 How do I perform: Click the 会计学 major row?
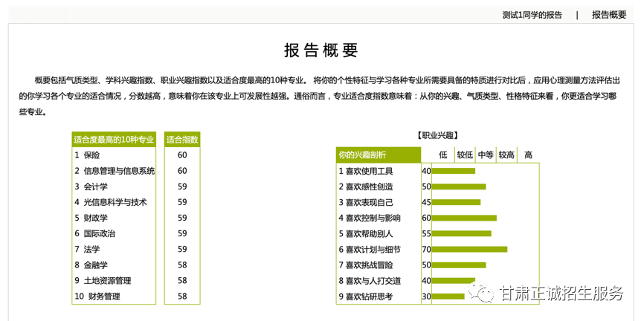tap(96, 187)
